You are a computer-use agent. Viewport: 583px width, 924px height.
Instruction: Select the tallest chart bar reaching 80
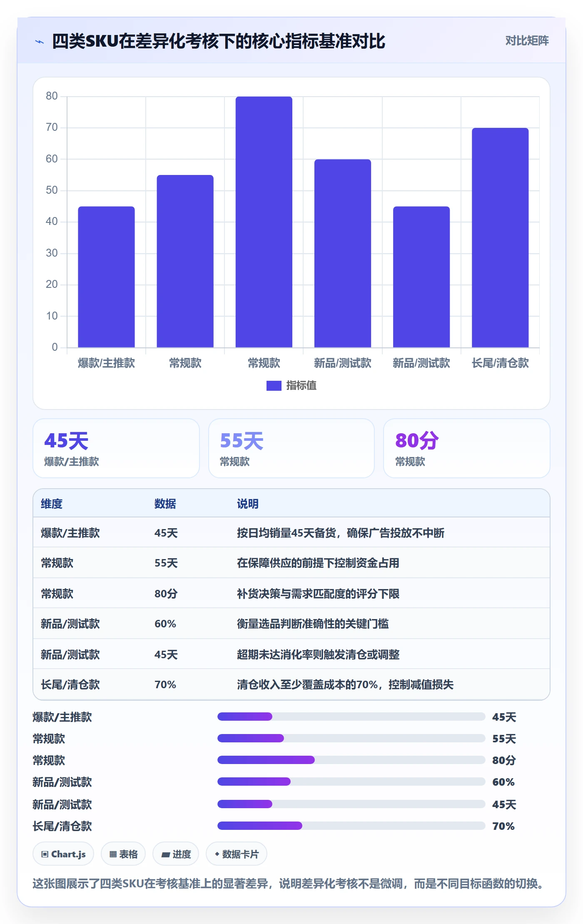pos(264,222)
